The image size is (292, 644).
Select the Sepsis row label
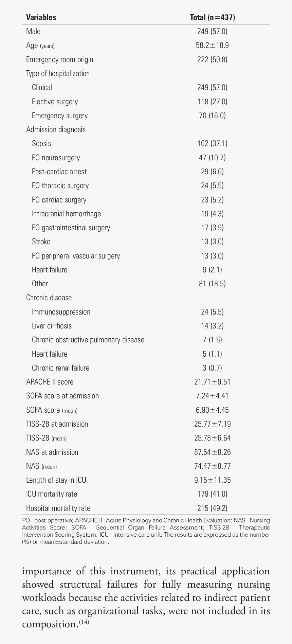point(41,143)
